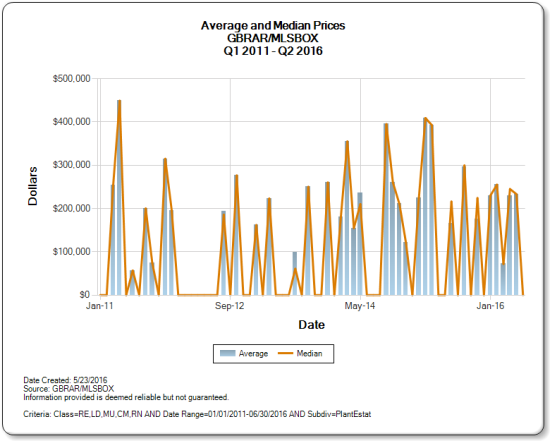This screenshot has width=550, height=441.
Task: Click the Dollars axis title
Action: pos(33,186)
